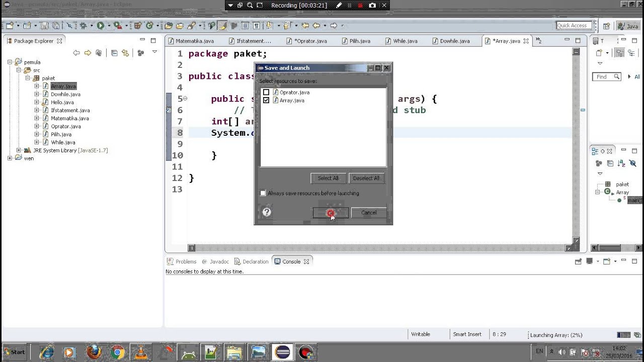Select Hello.java in Package Explorer
Viewport: 644px width, 362px height.
pyautogui.click(x=62, y=103)
